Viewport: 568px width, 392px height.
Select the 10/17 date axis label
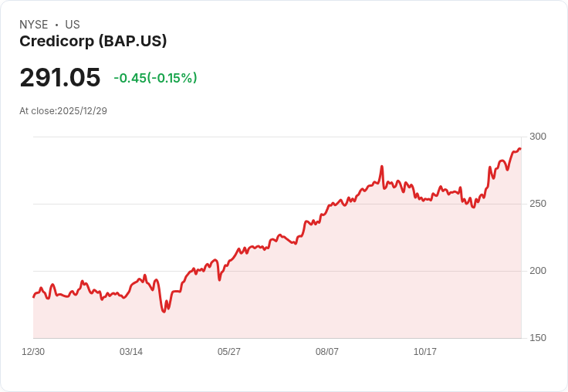click(x=425, y=352)
